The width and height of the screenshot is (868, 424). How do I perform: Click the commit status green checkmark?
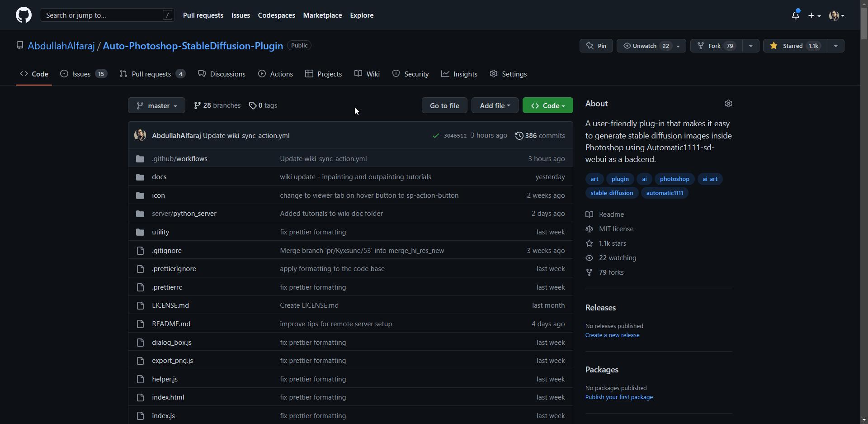pyautogui.click(x=435, y=136)
